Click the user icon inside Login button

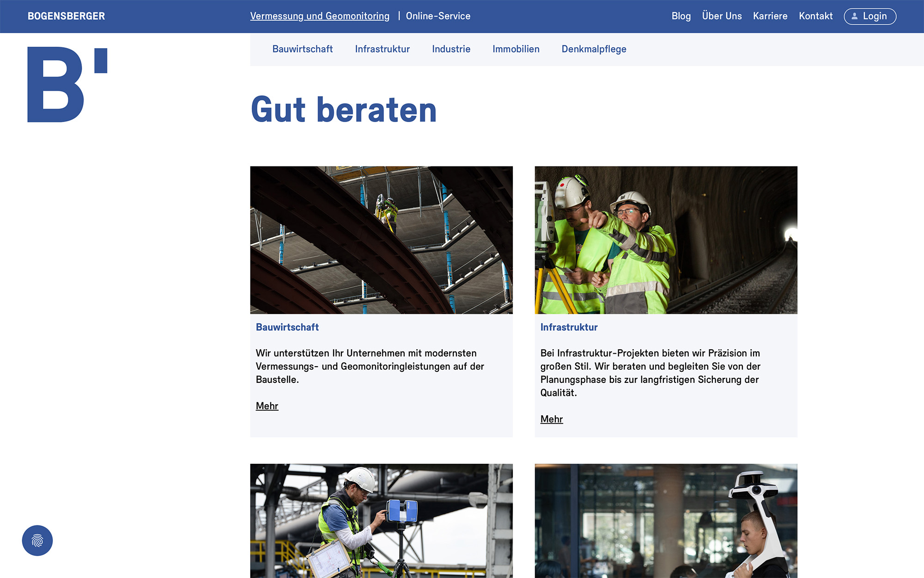click(855, 16)
